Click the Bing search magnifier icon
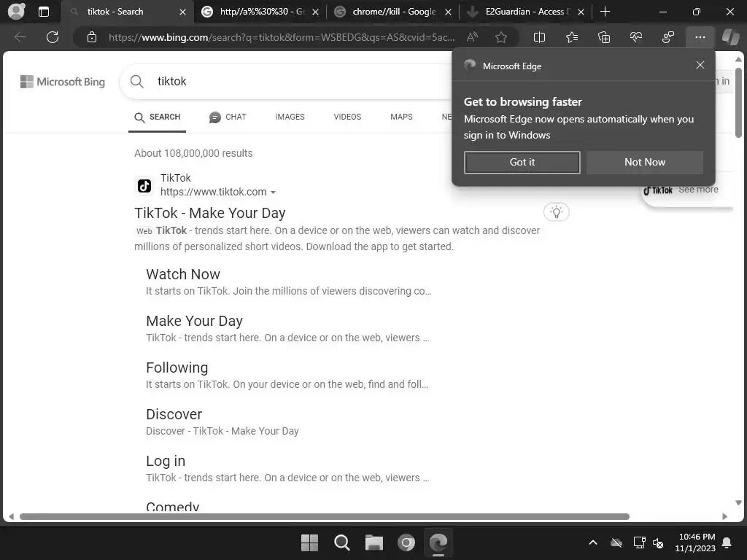747x560 pixels. (136, 82)
